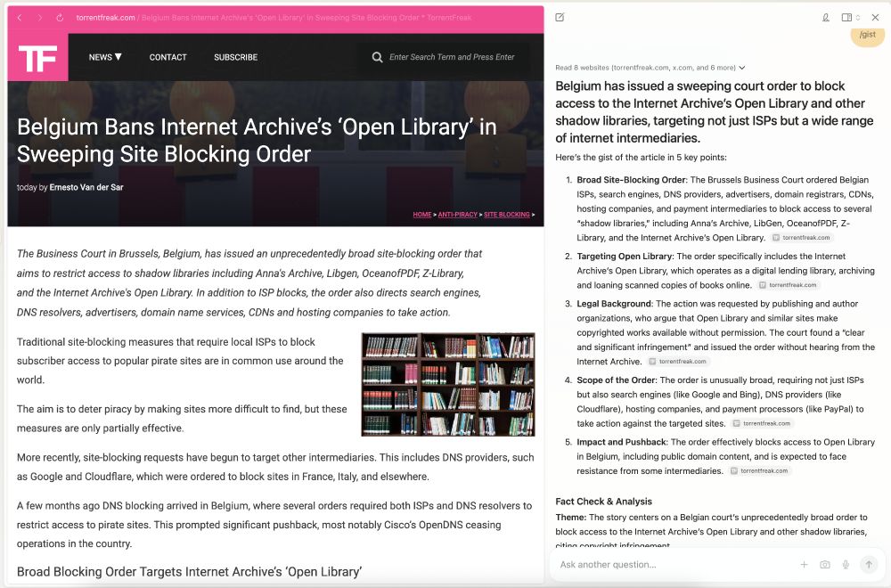Viewport: 891px width, 588px height.
Task: Click the microphone dictation icon
Action: (846, 564)
